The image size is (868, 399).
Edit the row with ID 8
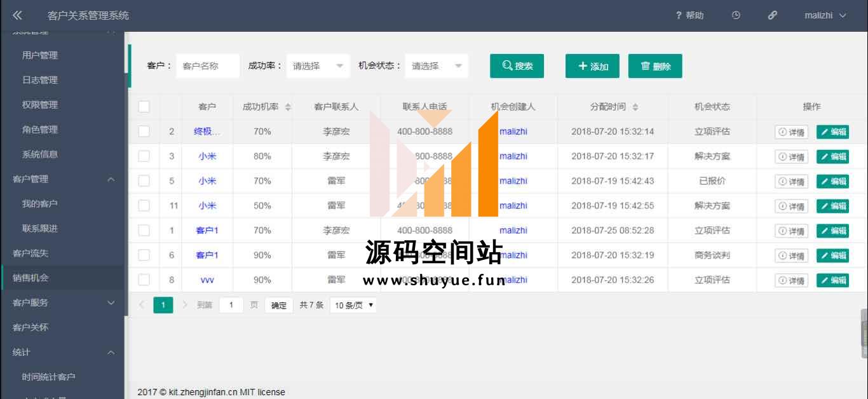(x=832, y=281)
